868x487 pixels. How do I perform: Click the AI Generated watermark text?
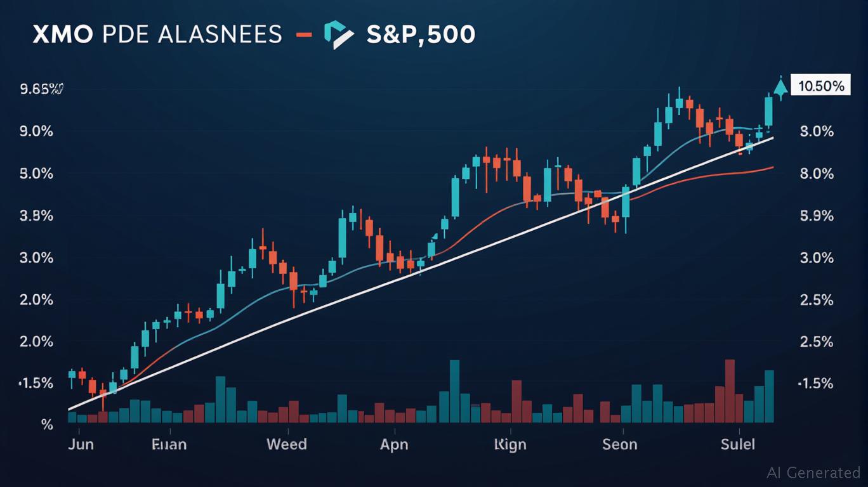[813, 472]
